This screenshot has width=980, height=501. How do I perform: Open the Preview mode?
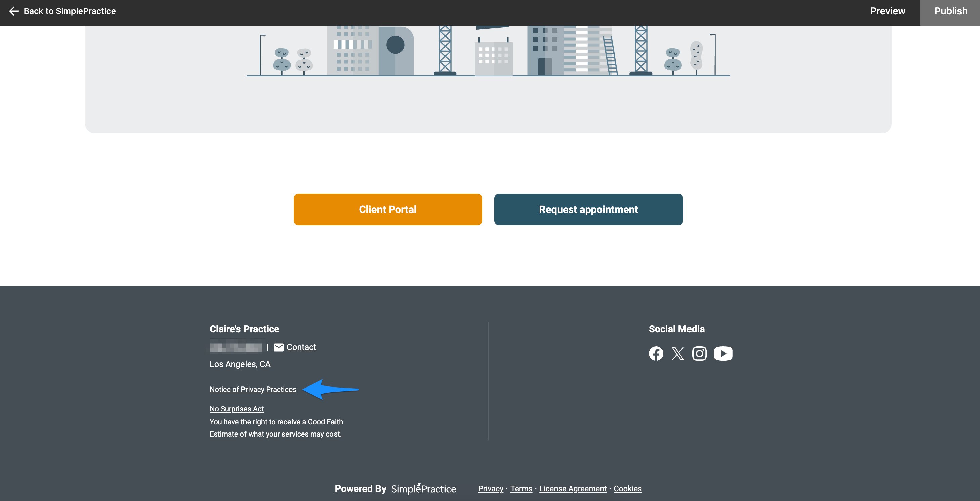pyautogui.click(x=888, y=11)
